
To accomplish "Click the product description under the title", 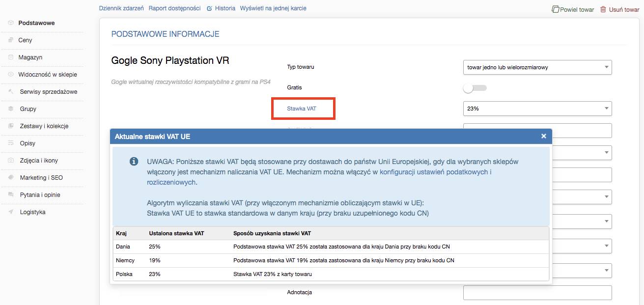I will click(x=191, y=82).
